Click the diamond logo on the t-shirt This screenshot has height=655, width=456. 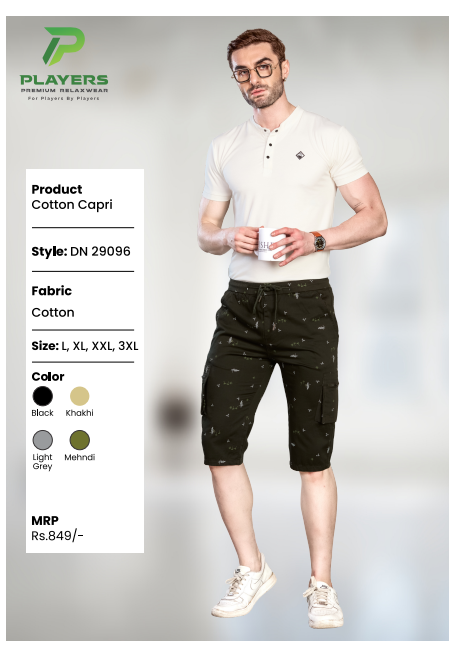300,156
